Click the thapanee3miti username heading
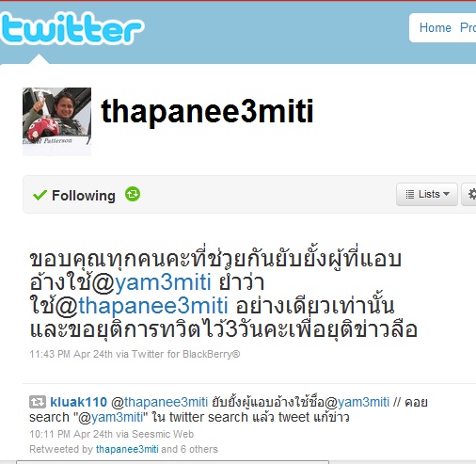 (x=207, y=111)
